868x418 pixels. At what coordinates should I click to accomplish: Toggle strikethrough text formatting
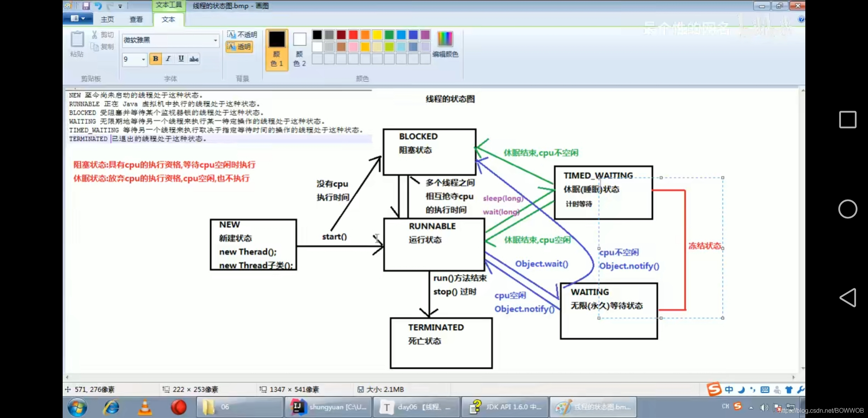(x=194, y=59)
